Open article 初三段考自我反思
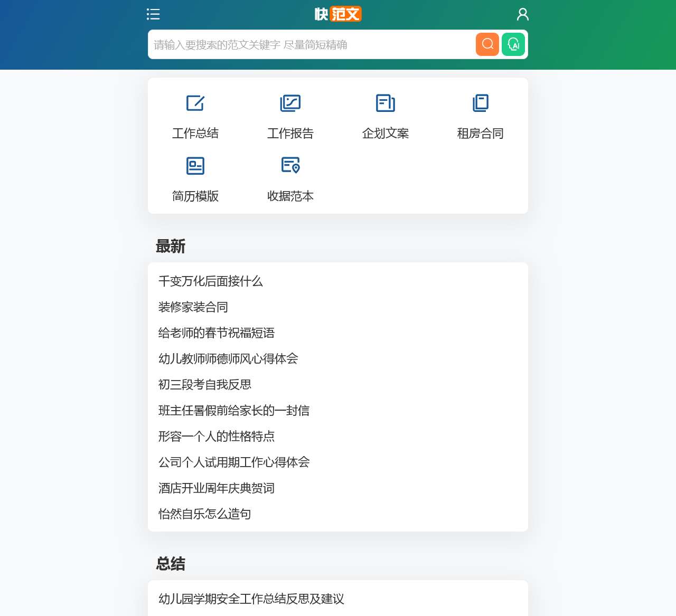 205,385
